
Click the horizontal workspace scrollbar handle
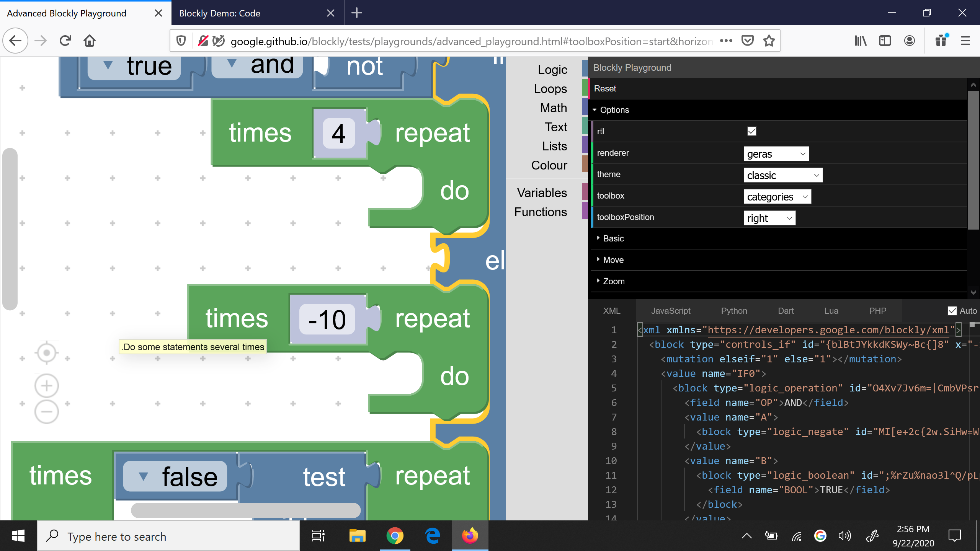tap(245, 510)
